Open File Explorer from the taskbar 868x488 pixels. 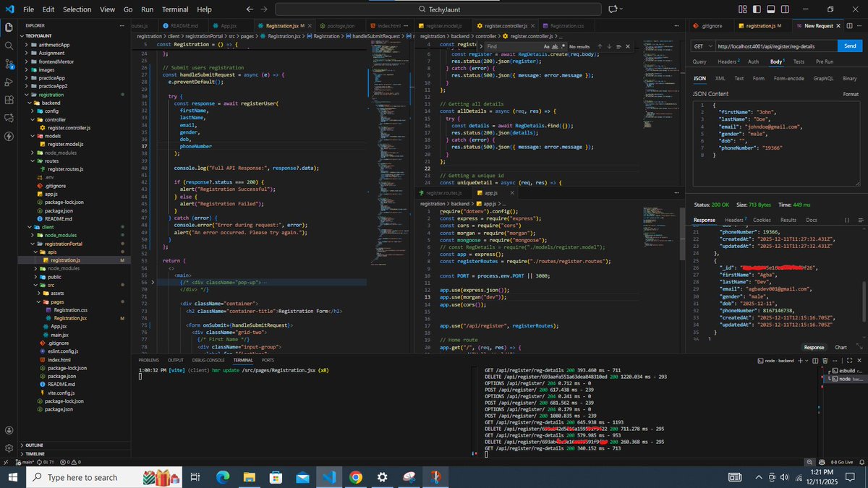[248, 477]
